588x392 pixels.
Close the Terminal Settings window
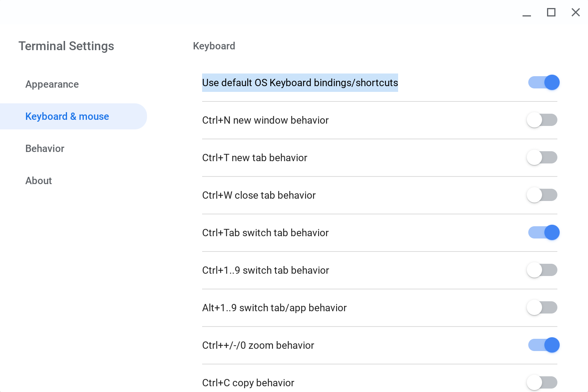pos(575,13)
